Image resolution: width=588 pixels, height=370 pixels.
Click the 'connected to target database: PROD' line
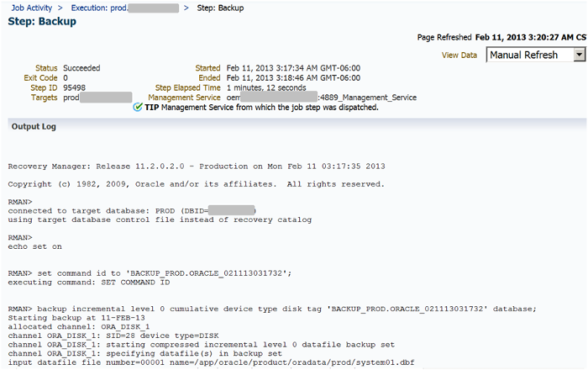(x=132, y=210)
